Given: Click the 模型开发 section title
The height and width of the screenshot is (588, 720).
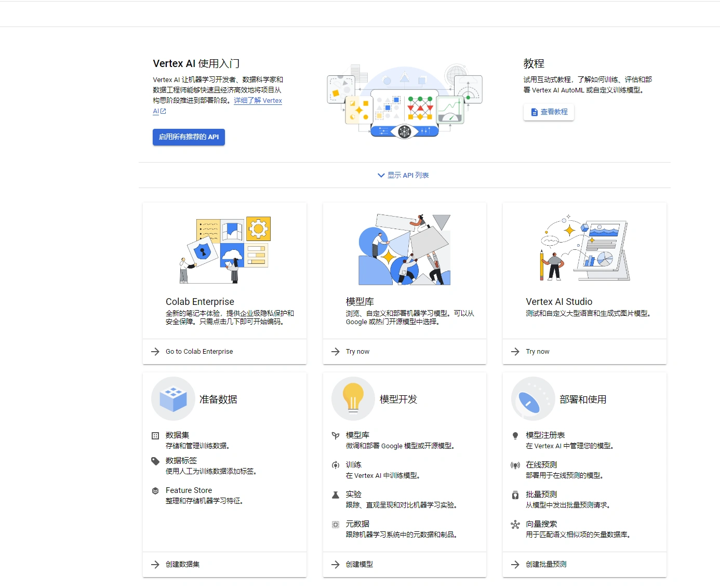Looking at the screenshot, I should tap(398, 399).
